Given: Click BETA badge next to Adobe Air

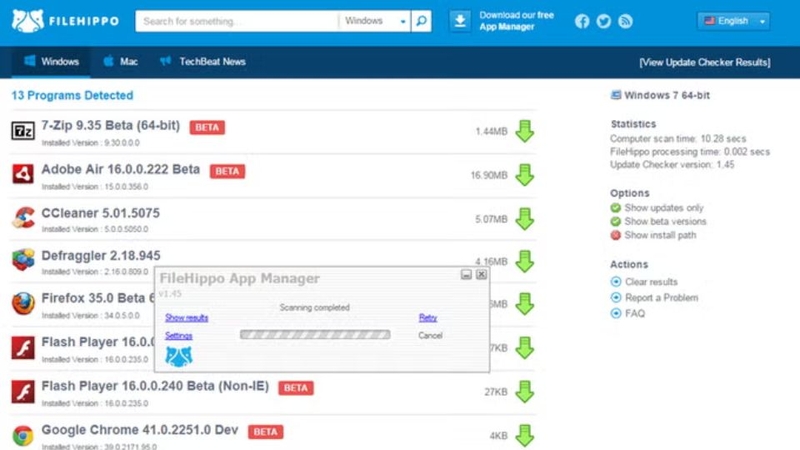Looking at the screenshot, I should click(227, 171).
